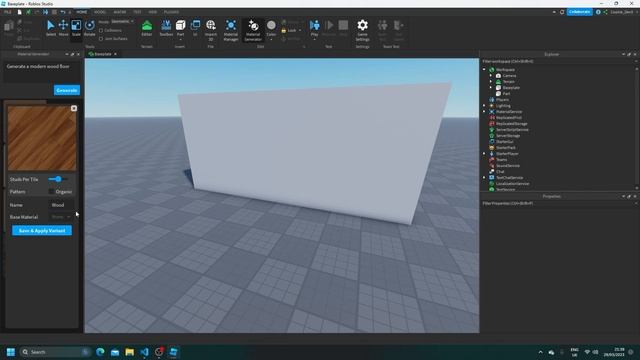Screen dimensions: 640x360
Task: Adjust the Studs Per Tile slider
Action: (x=58, y=179)
